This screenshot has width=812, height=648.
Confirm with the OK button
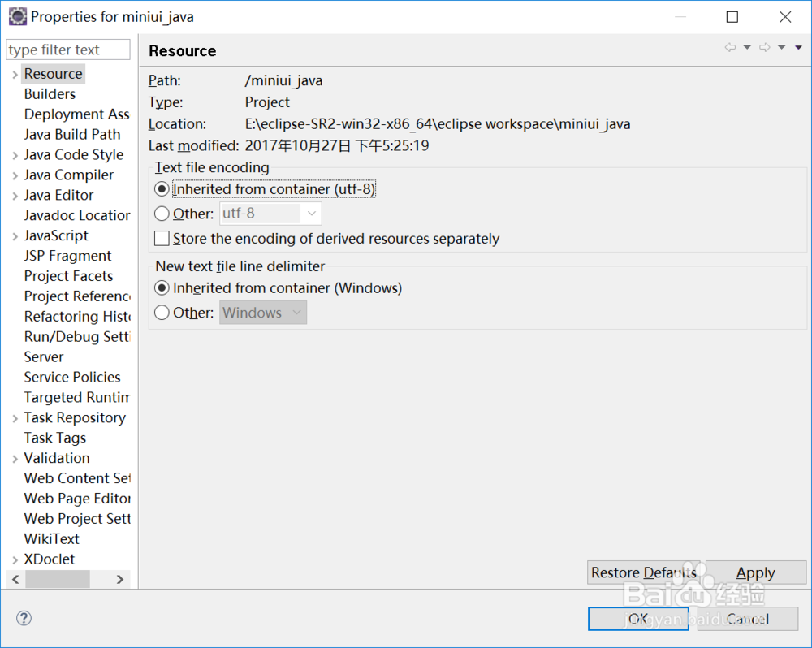click(x=638, y=619)
